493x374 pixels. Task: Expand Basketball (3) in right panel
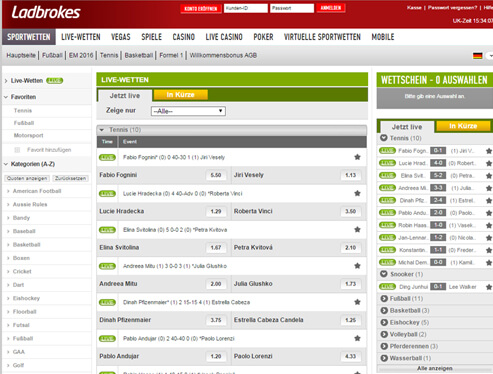[x=384, y=311]
